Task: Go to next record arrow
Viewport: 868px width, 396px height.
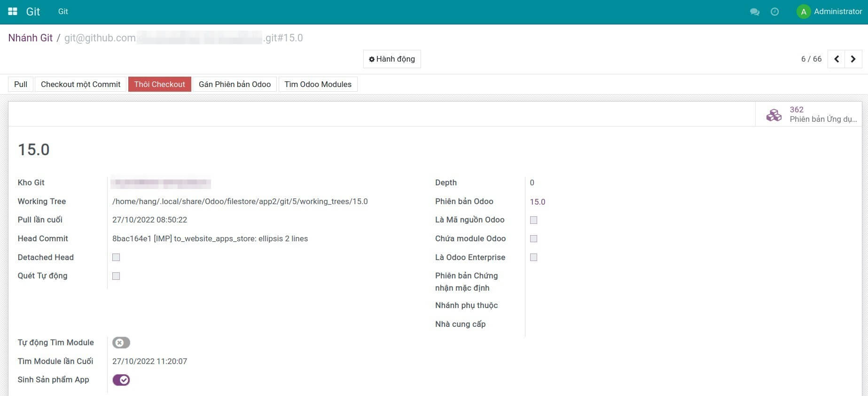Action: (x=853, y=59)
